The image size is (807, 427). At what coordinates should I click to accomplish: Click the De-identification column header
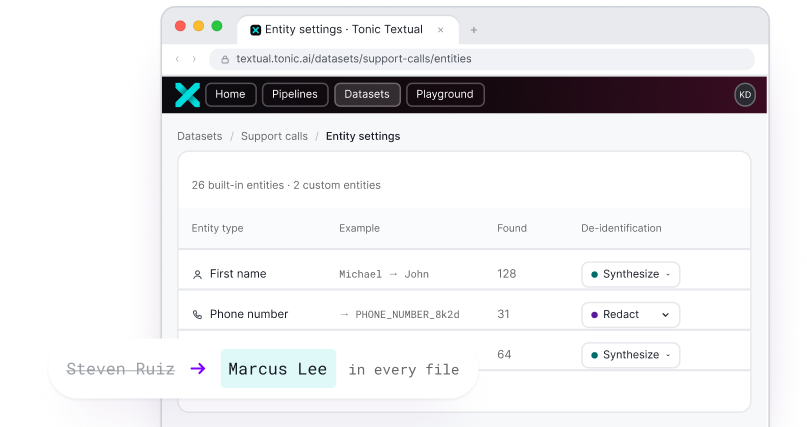coord(621,228)
